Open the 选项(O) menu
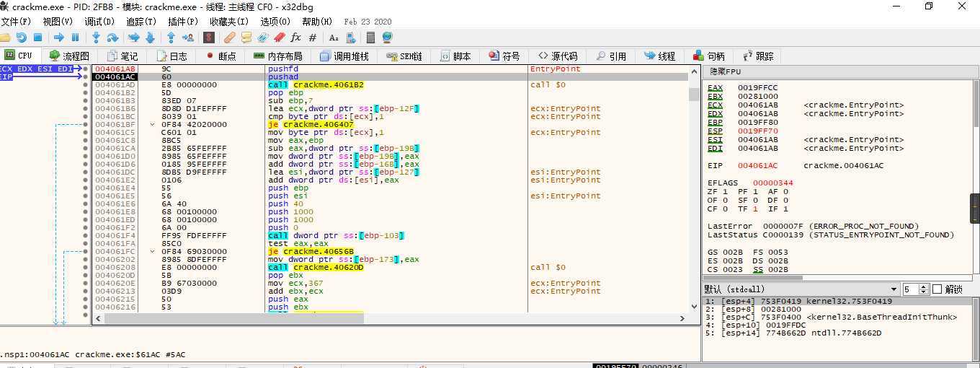The height and width of the screenshot is (368, 980). pos(275,22)
